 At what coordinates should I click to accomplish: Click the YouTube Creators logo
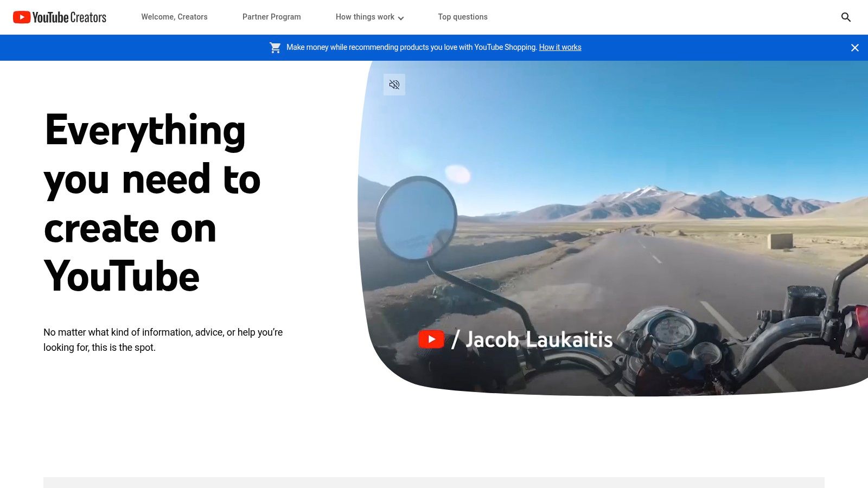(x=59, y=17)
